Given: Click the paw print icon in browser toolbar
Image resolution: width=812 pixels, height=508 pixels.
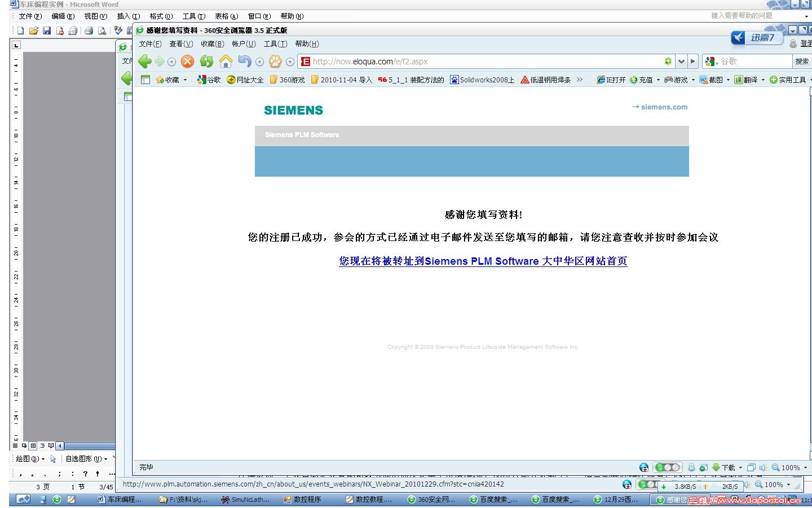Looking at the screenshot, I should coord(275,62).
